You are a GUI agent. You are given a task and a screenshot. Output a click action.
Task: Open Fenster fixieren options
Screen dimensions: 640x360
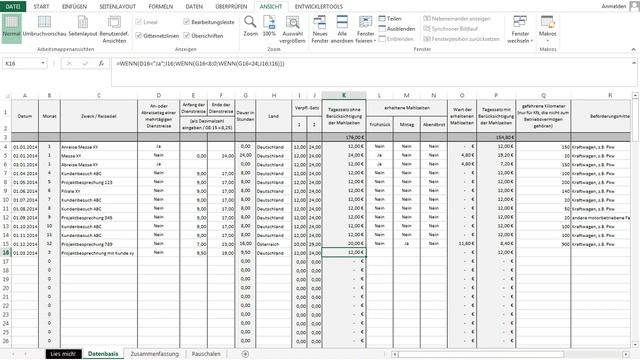click(365, 29)
